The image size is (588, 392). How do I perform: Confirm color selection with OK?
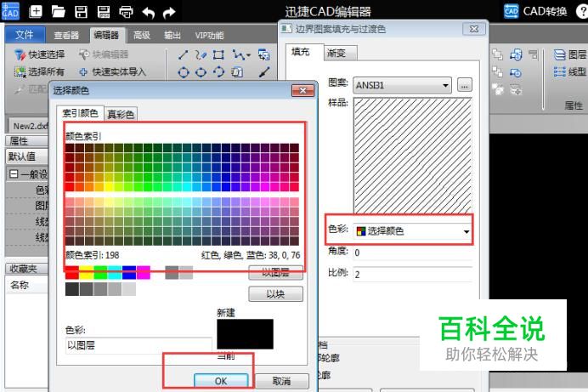click(x=221, y=381)
